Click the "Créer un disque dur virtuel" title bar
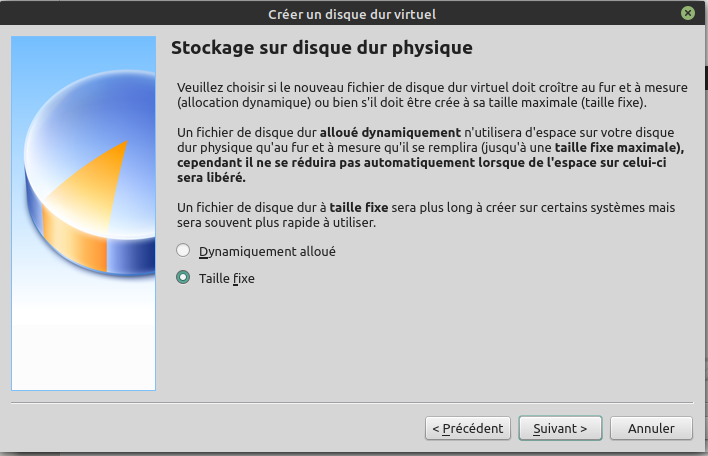This screenshot has height=456, width=708. point(352,14)
